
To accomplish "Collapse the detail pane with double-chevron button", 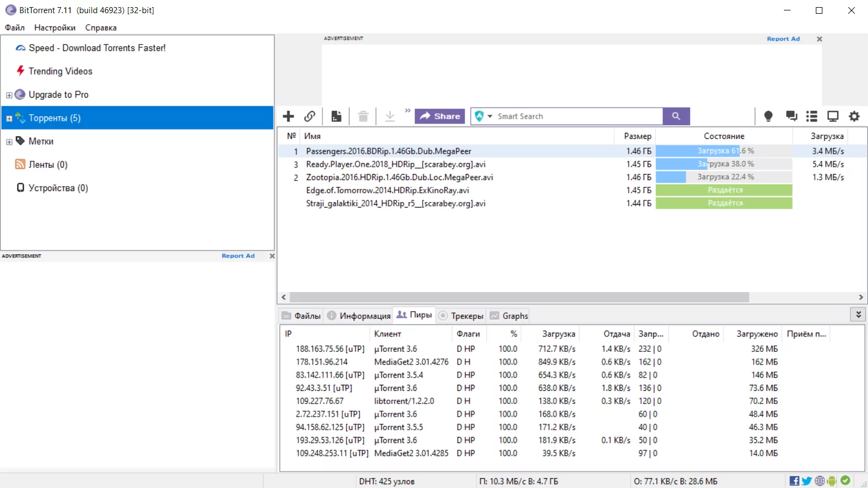I will click(x=858, y=315).
